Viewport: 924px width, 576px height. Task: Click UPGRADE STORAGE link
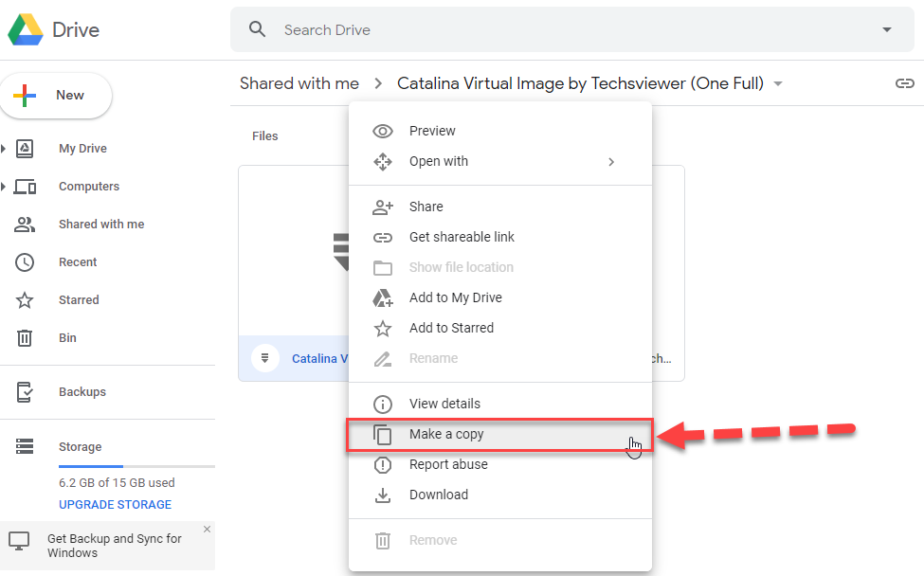(115, 505)
